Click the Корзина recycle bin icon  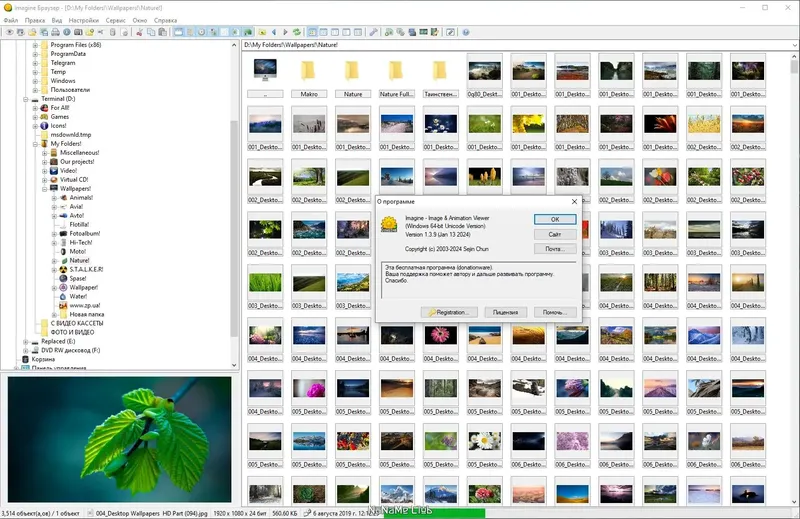pyautogui.click(x=26, y=359)
